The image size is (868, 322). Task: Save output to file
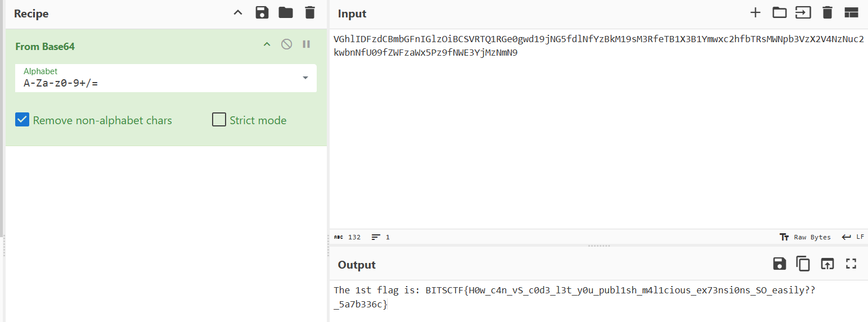[x=779, y=264]
